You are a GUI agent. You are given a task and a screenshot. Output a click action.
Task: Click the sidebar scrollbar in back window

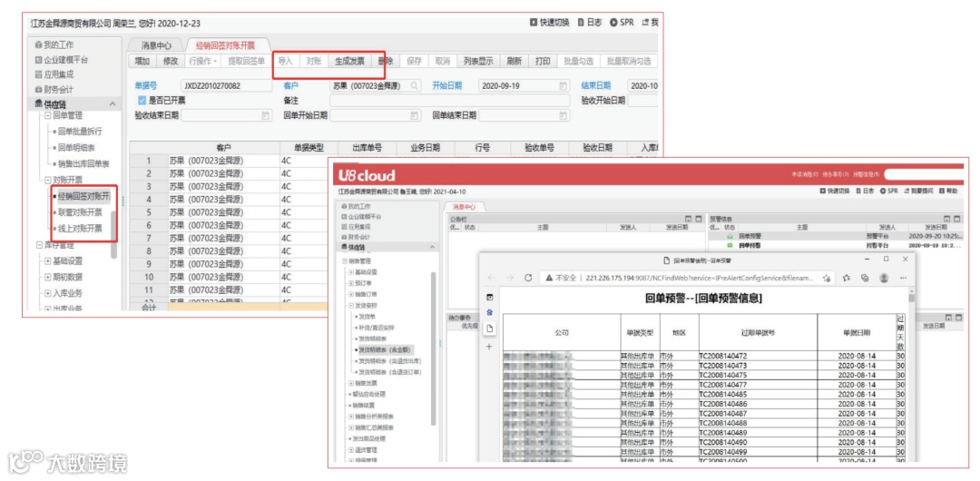click(113, 234)
